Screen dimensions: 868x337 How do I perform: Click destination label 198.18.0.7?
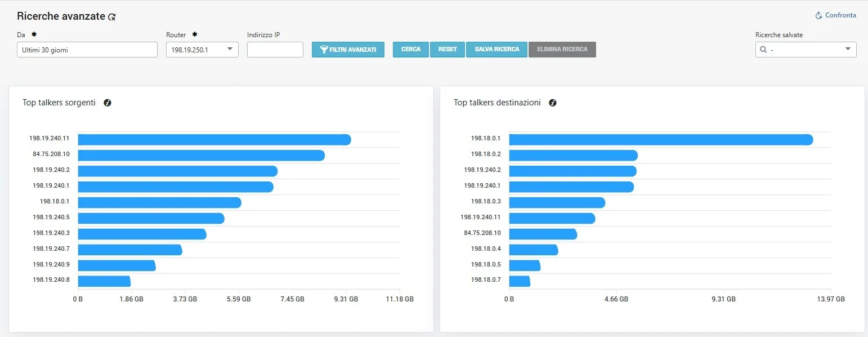tap(486, 280)
